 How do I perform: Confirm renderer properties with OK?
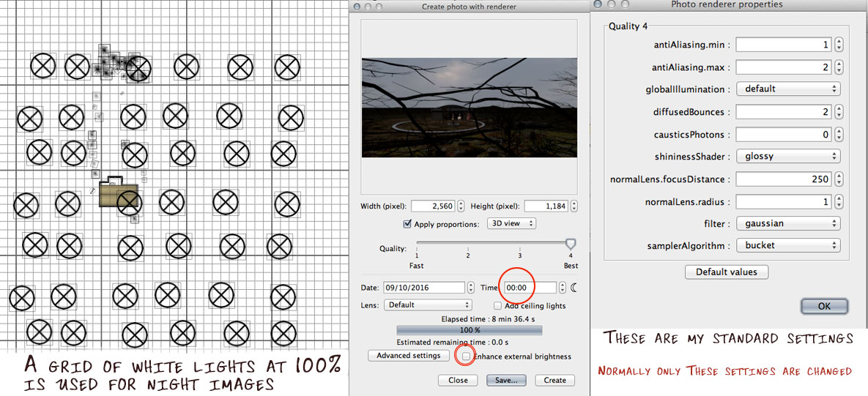click(x=824, y=307)
